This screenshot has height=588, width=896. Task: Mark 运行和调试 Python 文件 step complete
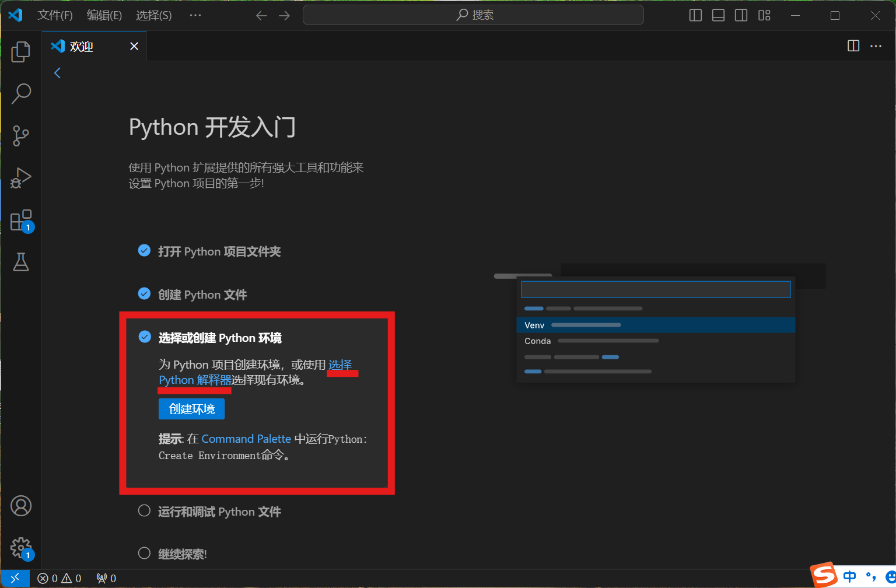click(144, 511)
